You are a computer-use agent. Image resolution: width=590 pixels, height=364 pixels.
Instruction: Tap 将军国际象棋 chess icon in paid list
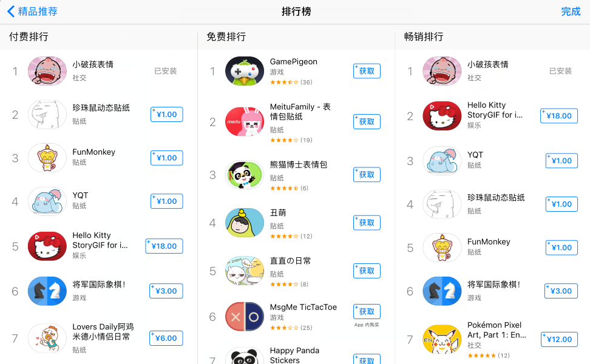point(47,291)
